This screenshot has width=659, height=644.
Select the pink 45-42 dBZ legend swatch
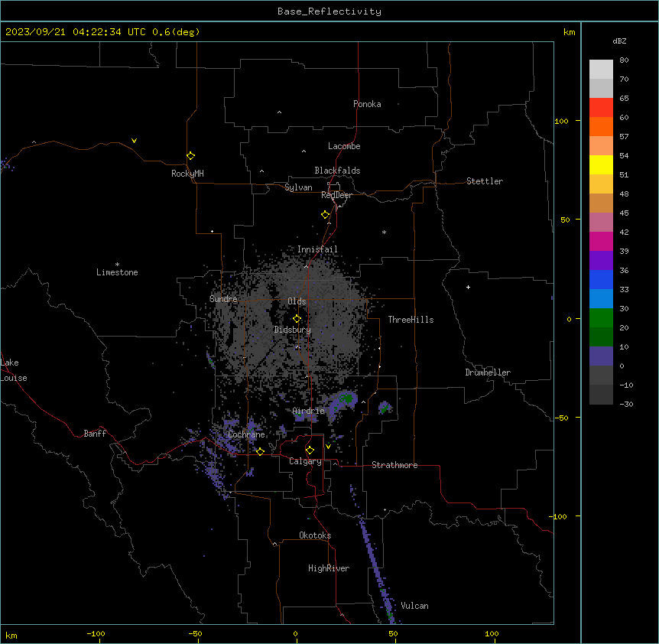click(601, 223)
